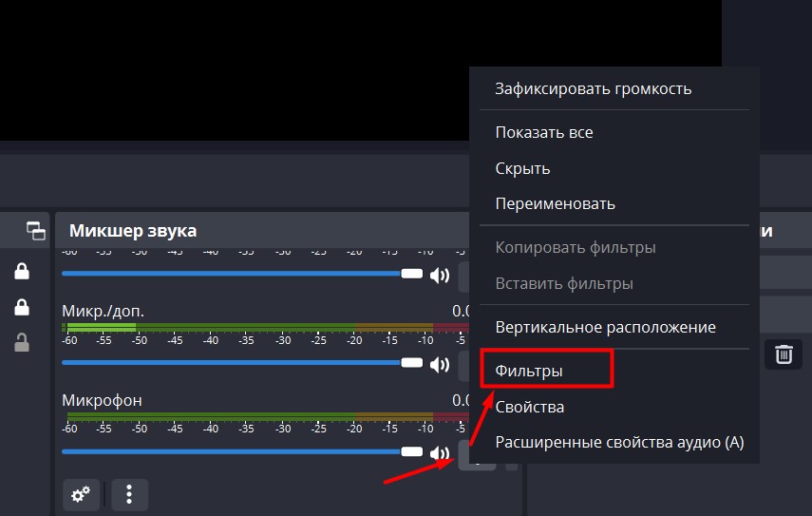Select Зафиксировать громкость menu entry
Image resolution: width=812 pixels, height=516 pixels.
tap(593, 89)
